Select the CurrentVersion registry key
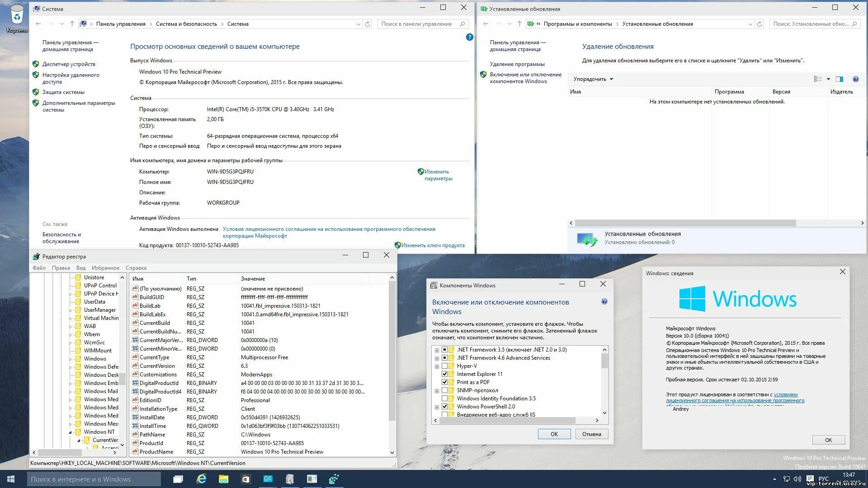Image resolution: width=868 pixels, height=488 pixels. tap(105, 440)
